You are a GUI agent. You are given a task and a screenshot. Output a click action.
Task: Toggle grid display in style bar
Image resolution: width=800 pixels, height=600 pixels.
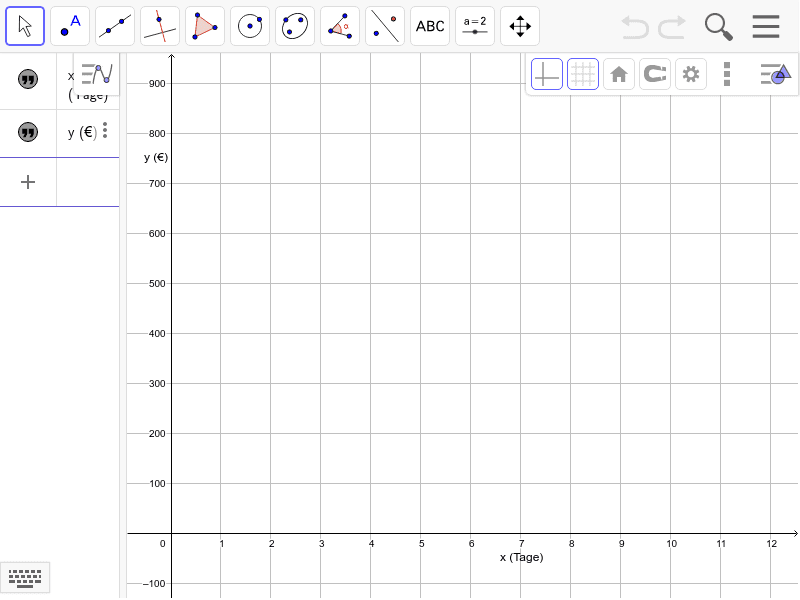click(x=583, y=74)
